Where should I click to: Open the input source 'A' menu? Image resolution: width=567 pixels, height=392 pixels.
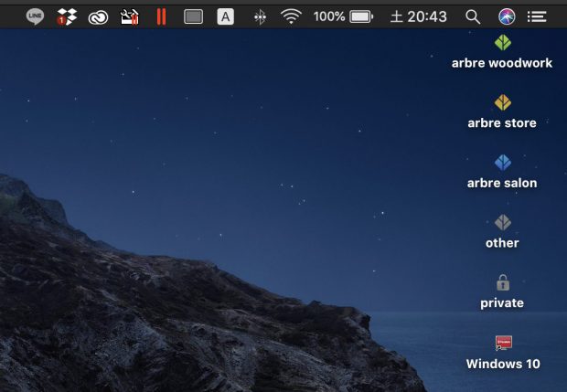[225, 16]
